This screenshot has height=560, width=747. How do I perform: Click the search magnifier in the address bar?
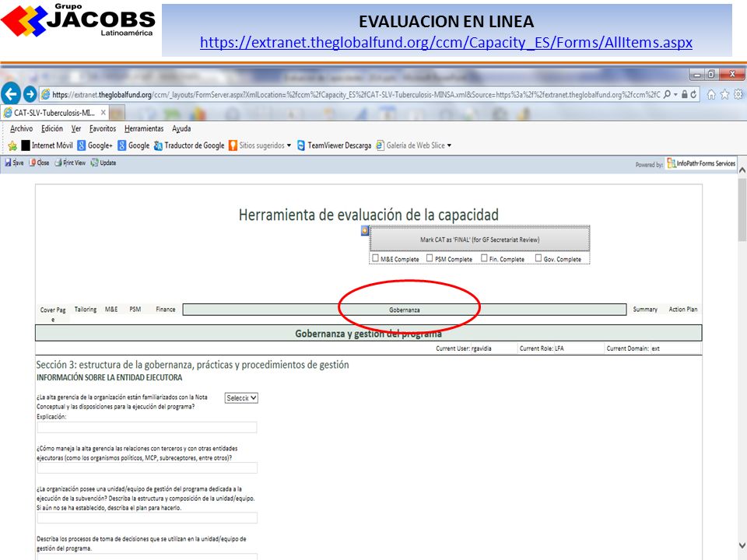pos(667,94)
